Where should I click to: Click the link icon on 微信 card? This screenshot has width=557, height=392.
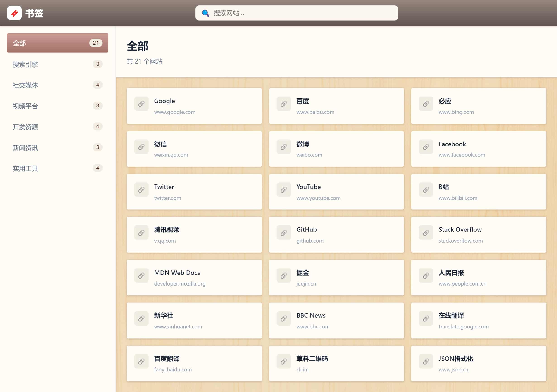click(141, 147)
